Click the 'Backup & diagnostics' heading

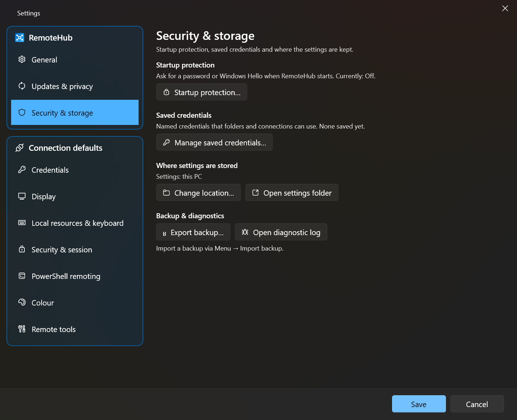190,216
